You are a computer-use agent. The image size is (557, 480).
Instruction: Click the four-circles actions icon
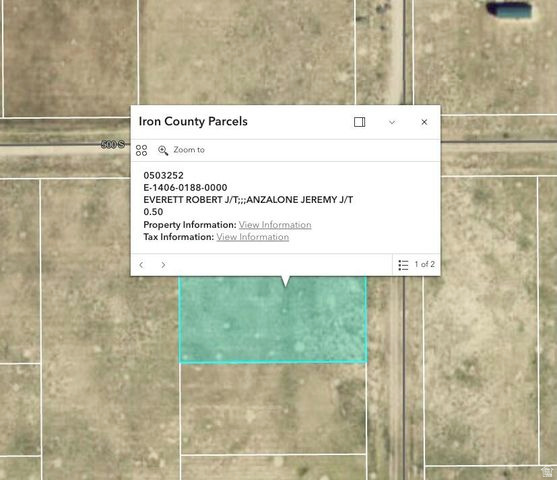141,150
